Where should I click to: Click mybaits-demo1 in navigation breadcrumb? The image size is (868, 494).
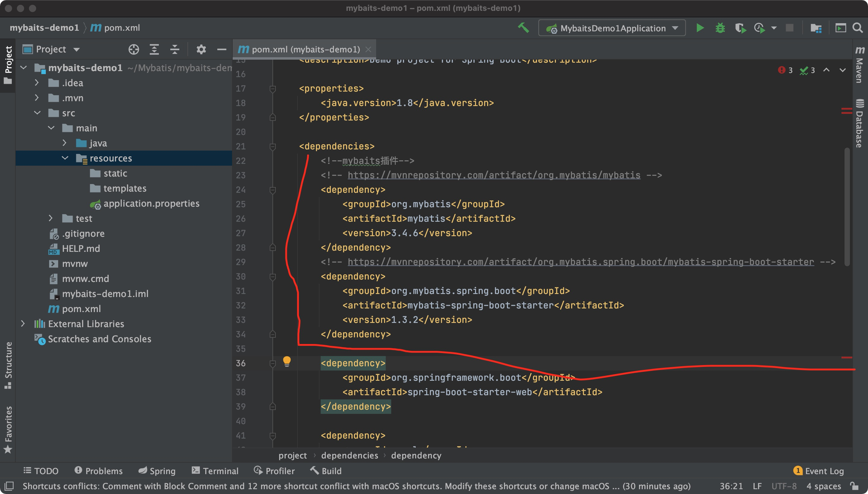(45, 28)
